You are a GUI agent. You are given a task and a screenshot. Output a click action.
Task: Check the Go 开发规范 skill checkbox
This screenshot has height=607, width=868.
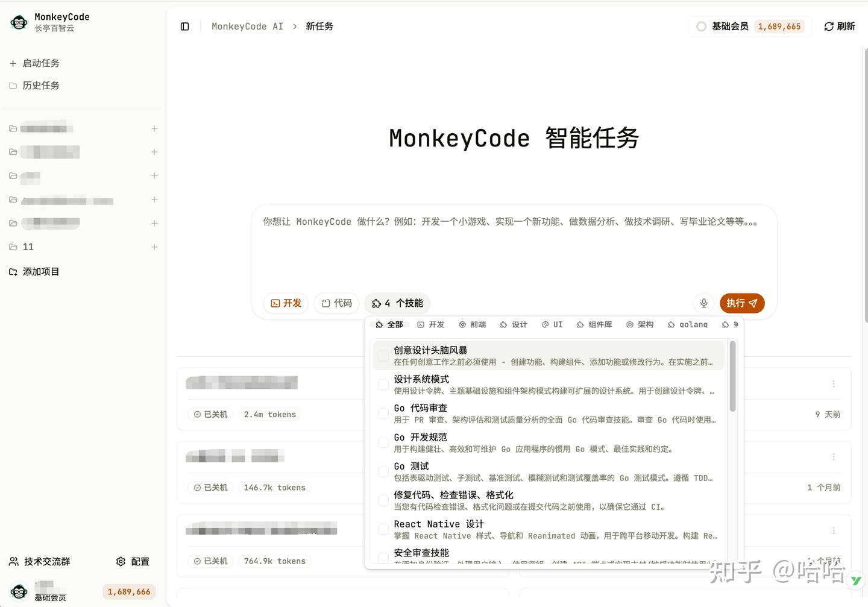click(x=383, y=442)
